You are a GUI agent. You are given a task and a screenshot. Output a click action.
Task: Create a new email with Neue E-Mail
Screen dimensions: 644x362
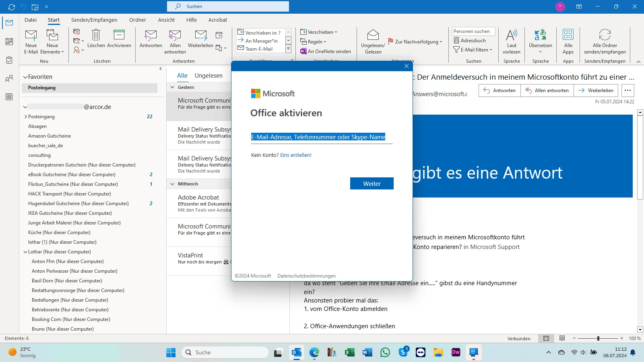pos(31,41)
